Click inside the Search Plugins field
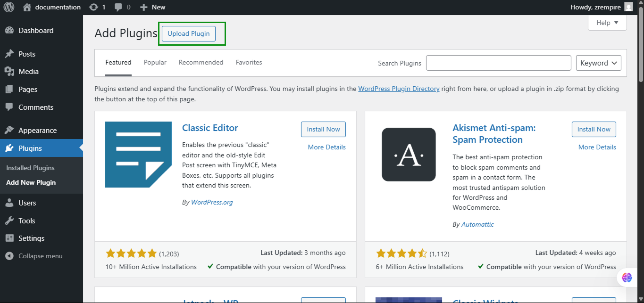Screen dimensions: 644x303 click(x=498, y=63)
